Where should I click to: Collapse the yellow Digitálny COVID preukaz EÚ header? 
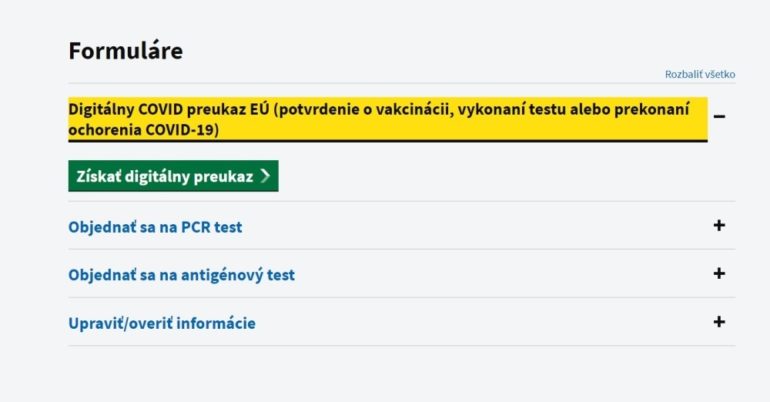(x=388, y=119)
